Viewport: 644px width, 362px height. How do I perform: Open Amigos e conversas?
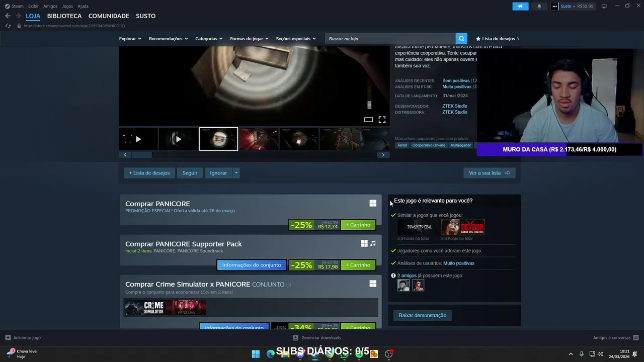pos(616,338)
